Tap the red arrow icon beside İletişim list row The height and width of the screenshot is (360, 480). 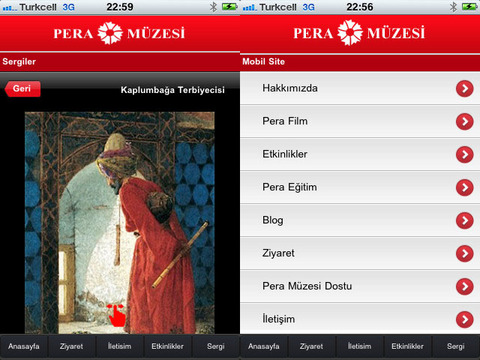point(465,320)
